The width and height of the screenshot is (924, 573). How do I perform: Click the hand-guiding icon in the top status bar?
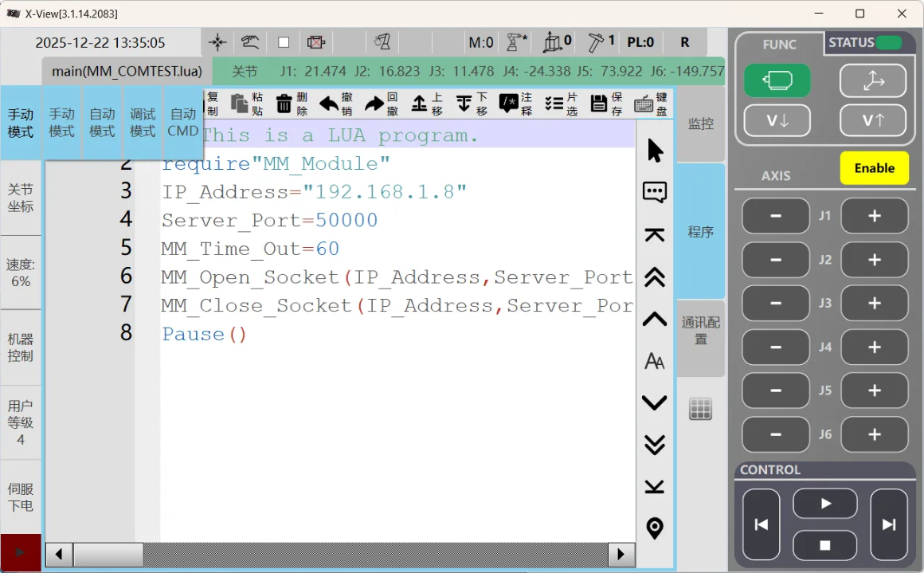click(x=250, y=42)
